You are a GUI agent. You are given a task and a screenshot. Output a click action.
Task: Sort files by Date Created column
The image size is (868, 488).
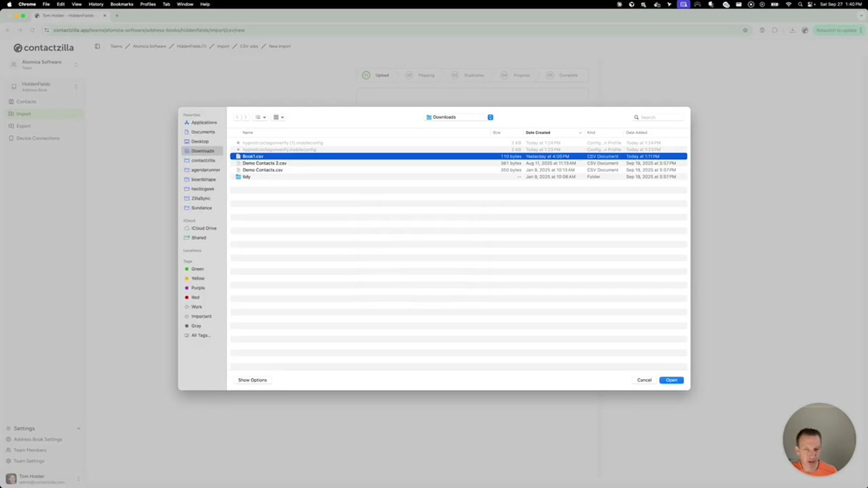(538, 132)
